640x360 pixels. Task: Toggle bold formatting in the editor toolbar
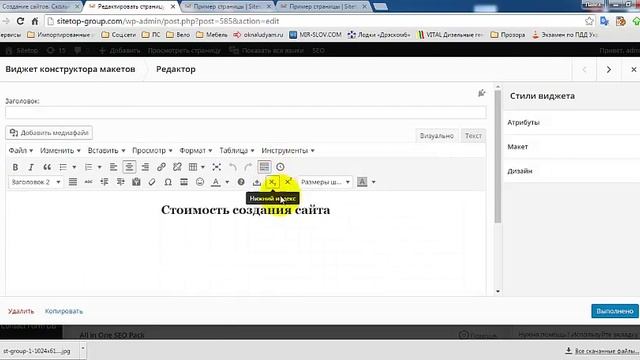pos(15,167)
